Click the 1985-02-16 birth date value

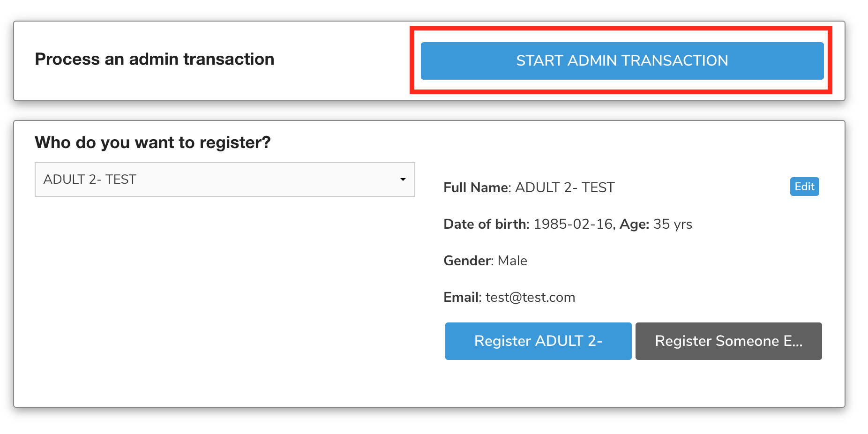tap(573, 224)
